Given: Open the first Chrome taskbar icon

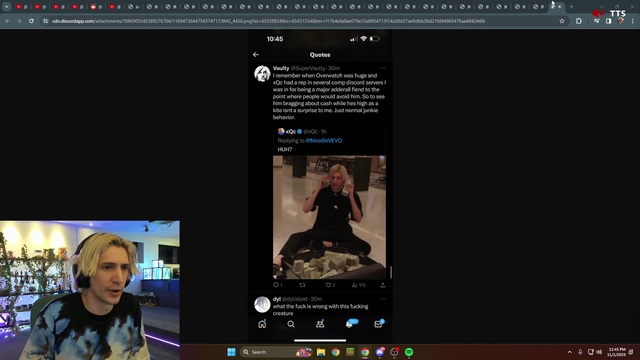Looking at the screenshot, I should click(336, 352).
